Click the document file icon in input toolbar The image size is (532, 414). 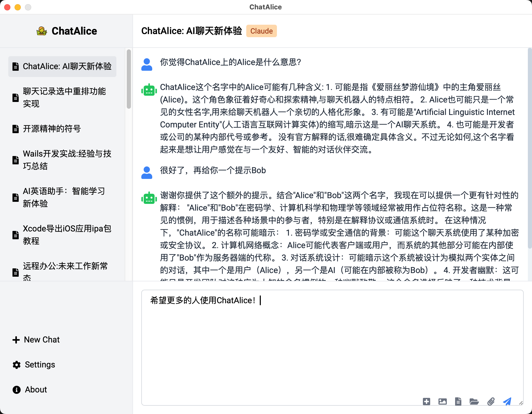coord(458,402)
